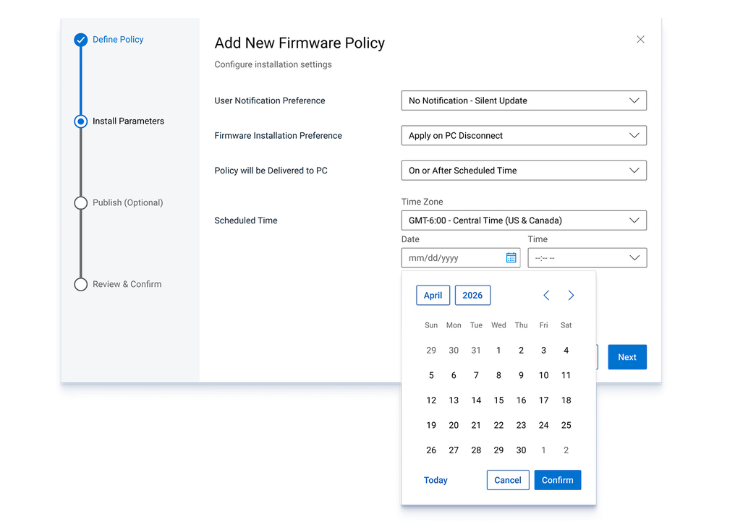Cancel the date picker
The image size is (756, 532).
(508, 480)
